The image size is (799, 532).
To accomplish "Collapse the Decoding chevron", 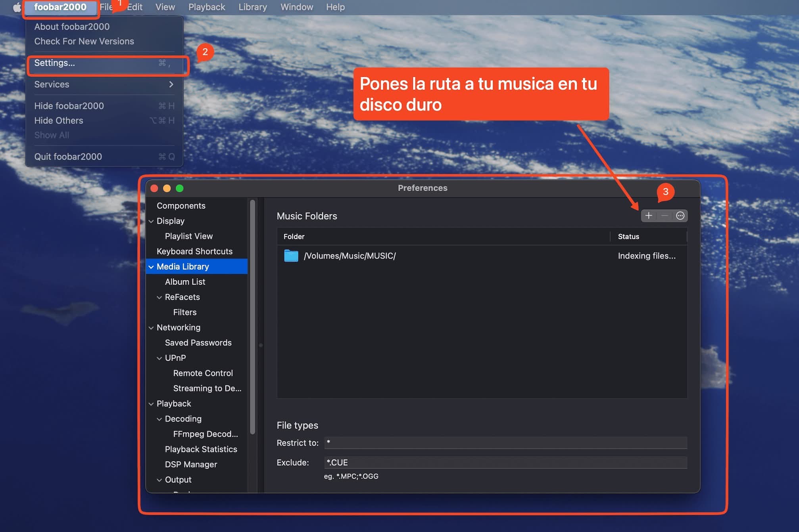I will 159,419.
